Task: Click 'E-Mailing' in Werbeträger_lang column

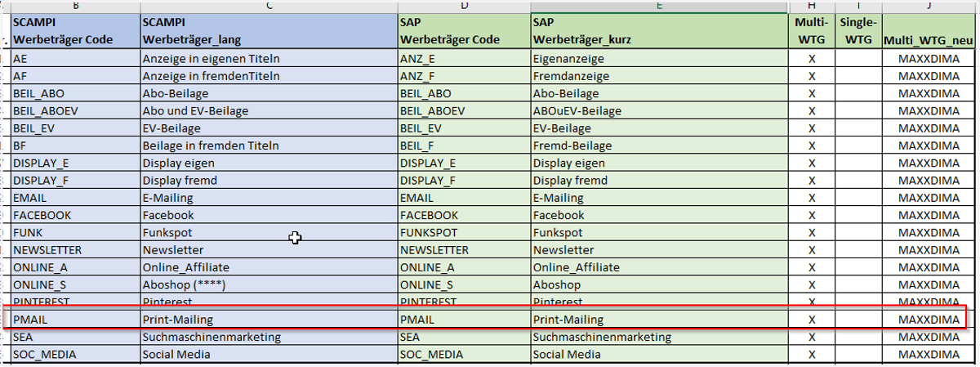Action: (x=269, y=197)
